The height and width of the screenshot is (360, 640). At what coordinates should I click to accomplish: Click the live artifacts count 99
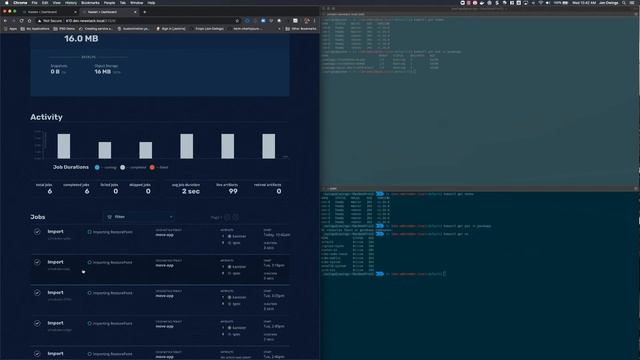point(233,191)
